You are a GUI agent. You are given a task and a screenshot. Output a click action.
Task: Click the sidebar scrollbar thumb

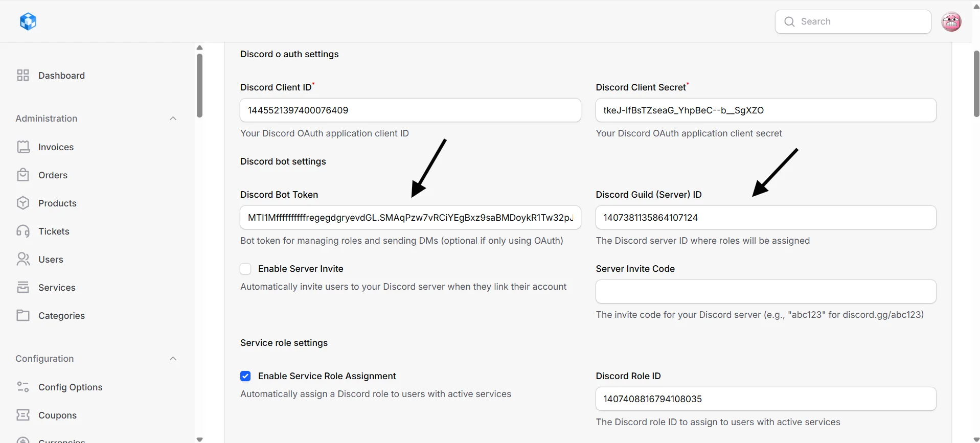199,85
